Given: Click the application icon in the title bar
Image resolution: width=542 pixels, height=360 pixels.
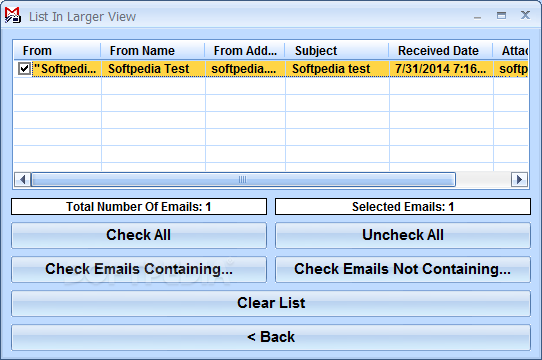Looking at the screenshot, I should tap(13, 16).
